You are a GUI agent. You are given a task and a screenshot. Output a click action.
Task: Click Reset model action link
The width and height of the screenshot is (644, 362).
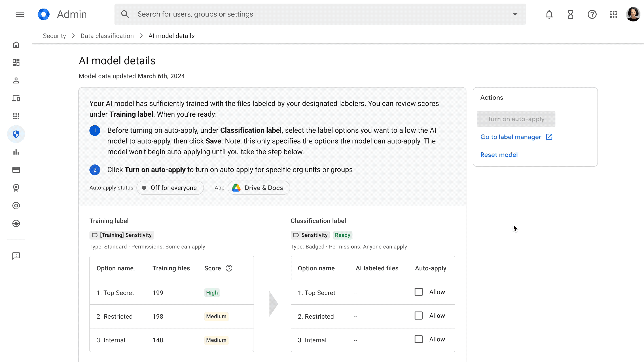[x=499, y=155]
